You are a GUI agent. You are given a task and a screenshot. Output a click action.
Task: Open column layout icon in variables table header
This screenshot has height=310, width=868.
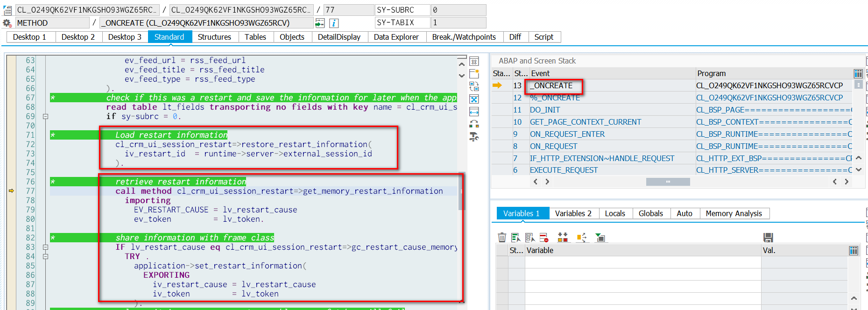pyautogui.click(x=854, y=251)
